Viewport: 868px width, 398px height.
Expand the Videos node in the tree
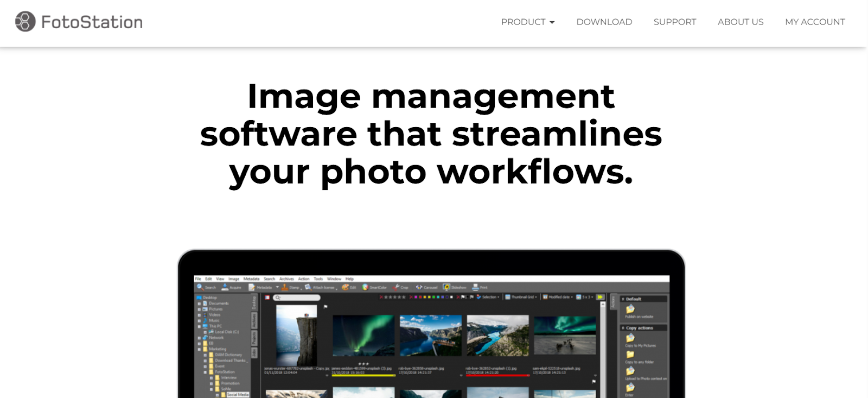pos(199,315)
